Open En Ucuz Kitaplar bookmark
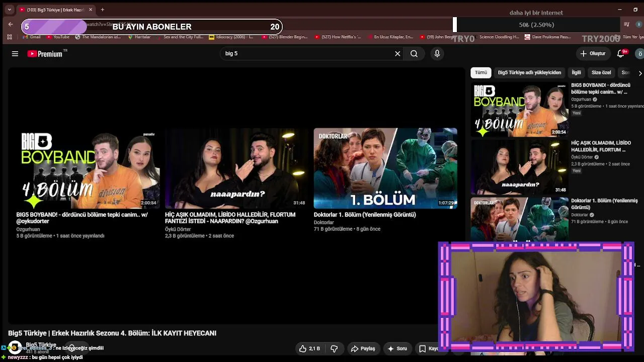Viewport: 644px width, 362px height. click(x=390, y=37)
